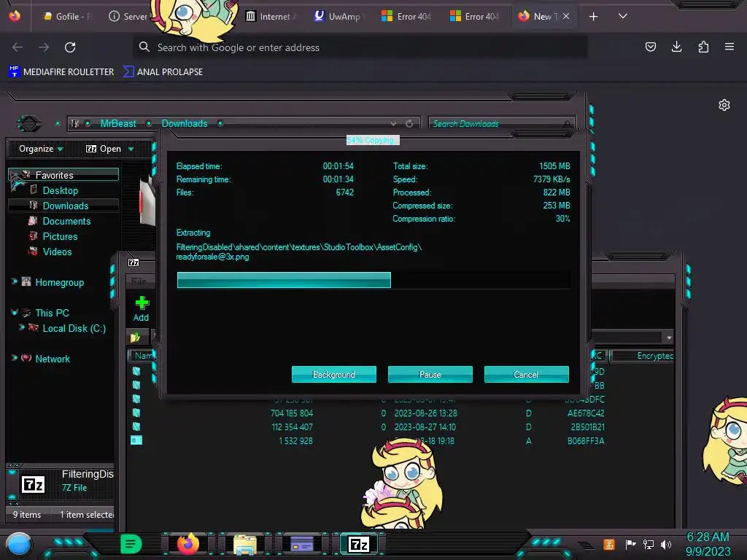Open the Firefox hamburger application menu
The image size is (747, 560).
pos(729,47)
